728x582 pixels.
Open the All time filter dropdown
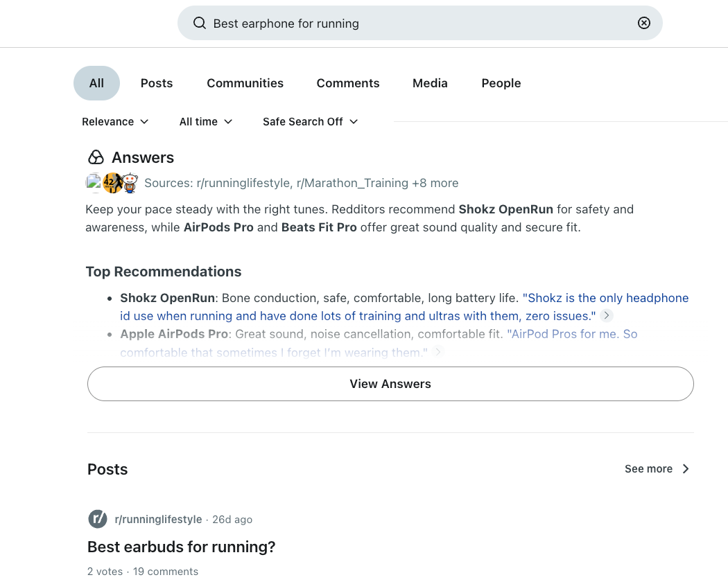click(205, 121)
